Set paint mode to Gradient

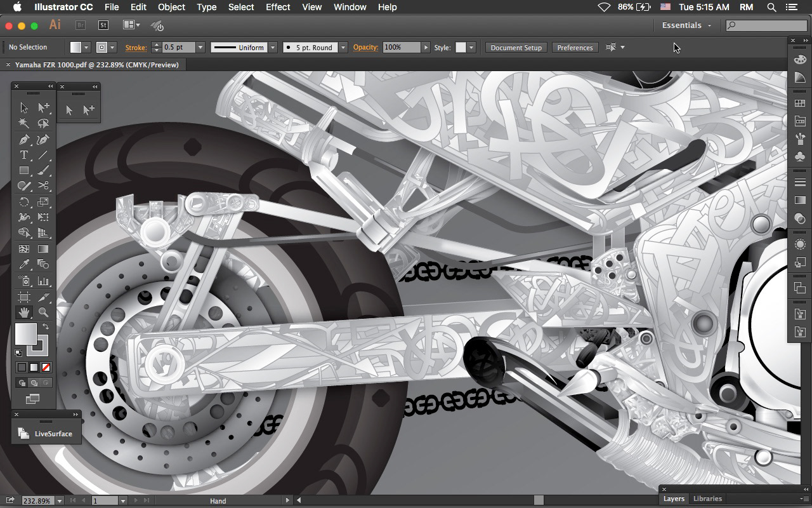click(34, 367)
